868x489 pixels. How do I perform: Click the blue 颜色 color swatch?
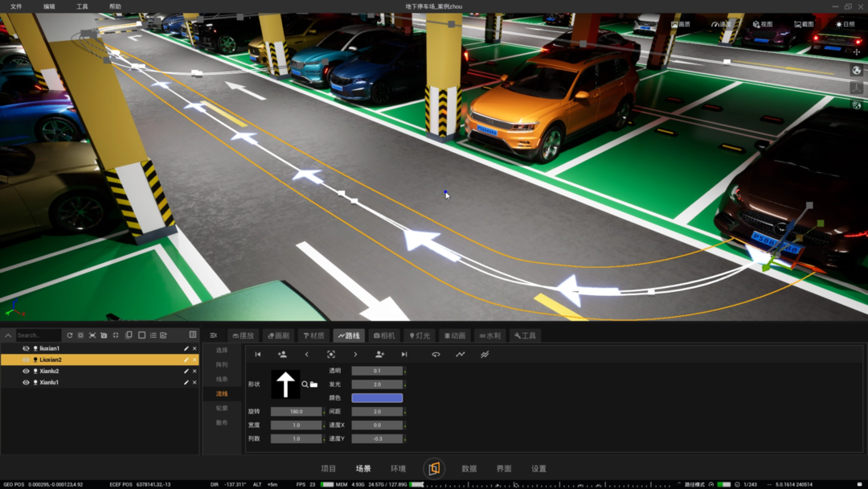377,398
